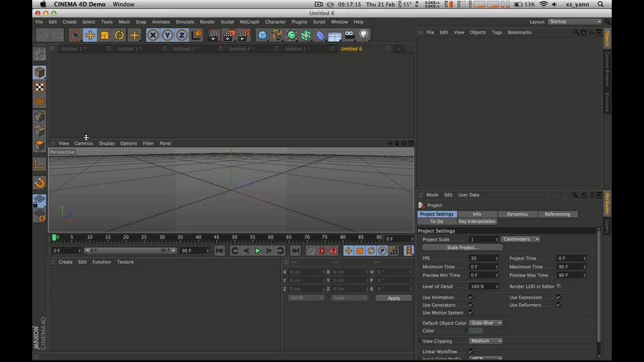Toggle Z axis lock
The image size is (644, 362).
click(182, 35)
